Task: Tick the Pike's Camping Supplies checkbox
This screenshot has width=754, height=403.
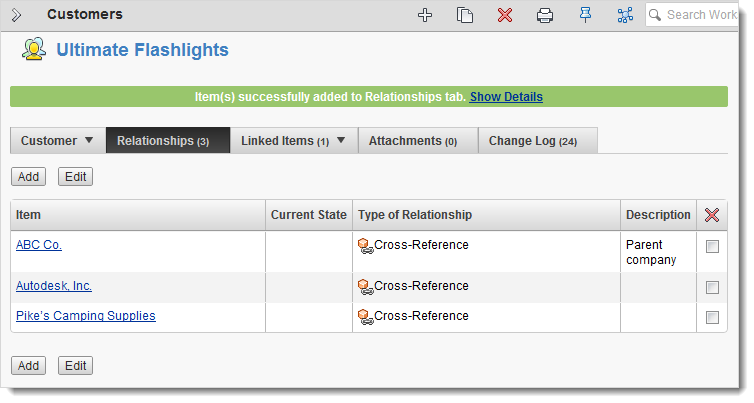Action: (712, 317)
